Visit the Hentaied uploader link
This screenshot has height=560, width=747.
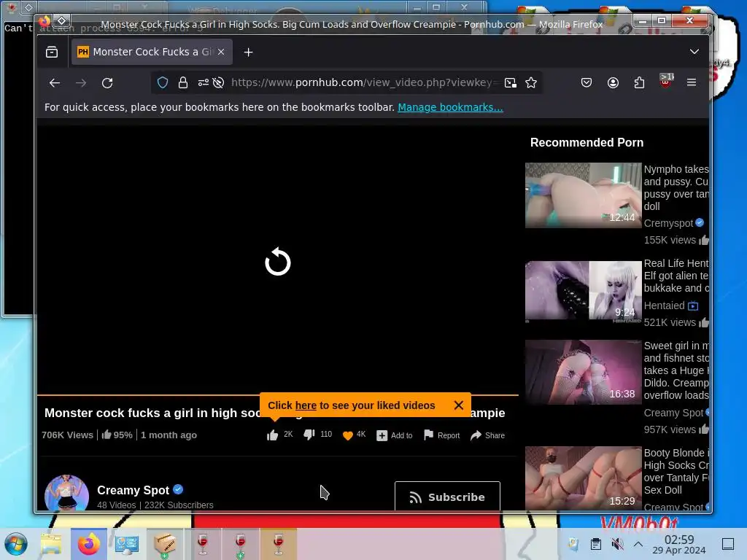pos(664,306)
